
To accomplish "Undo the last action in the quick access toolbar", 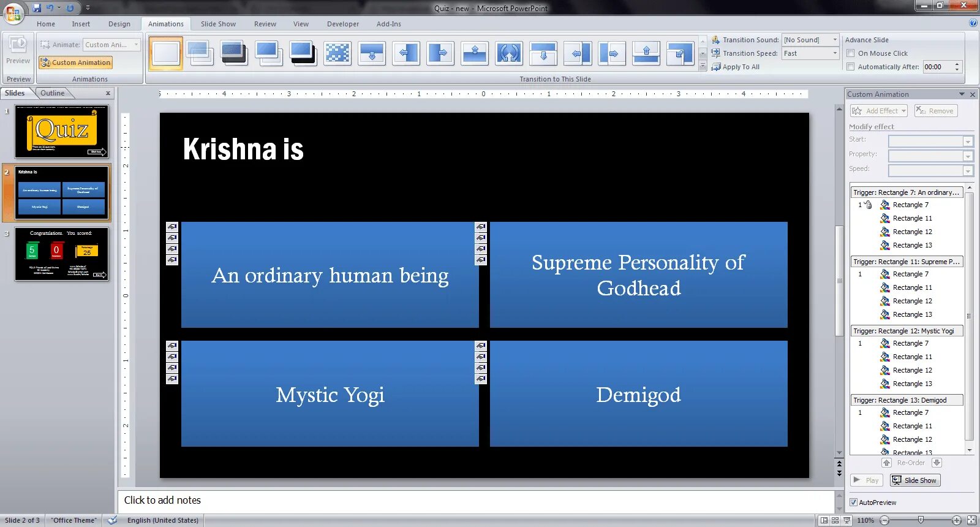I will tap(50, 8).
